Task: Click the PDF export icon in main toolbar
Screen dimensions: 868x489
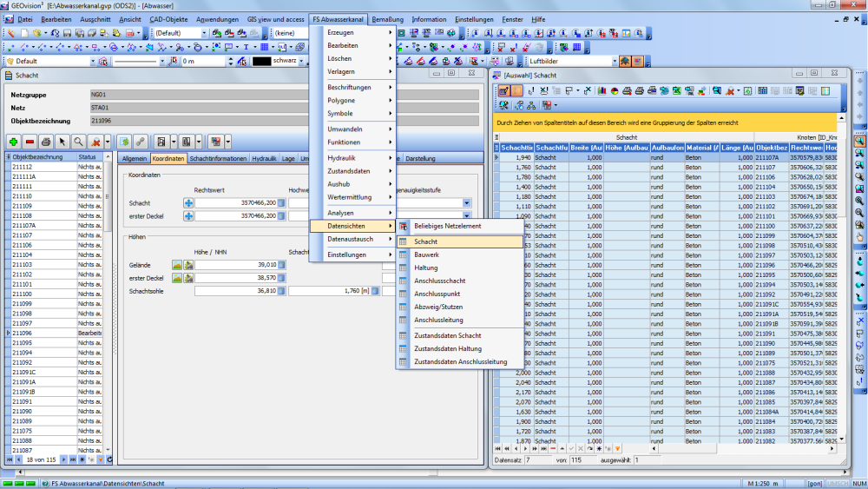Action: point(129,33)
